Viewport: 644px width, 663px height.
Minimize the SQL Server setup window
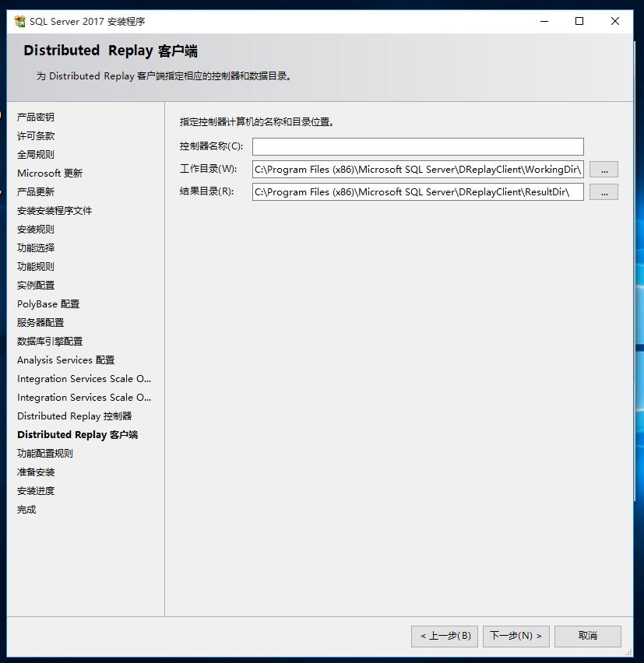[x=544, y=21]
